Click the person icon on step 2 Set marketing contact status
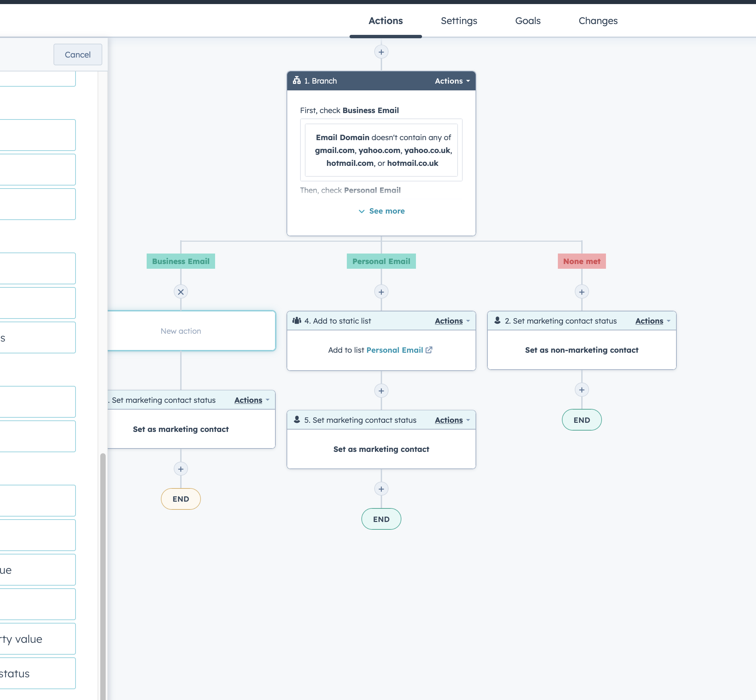Image resolution: width=756 pixels, height=700 pixels. tap(497, 321)
